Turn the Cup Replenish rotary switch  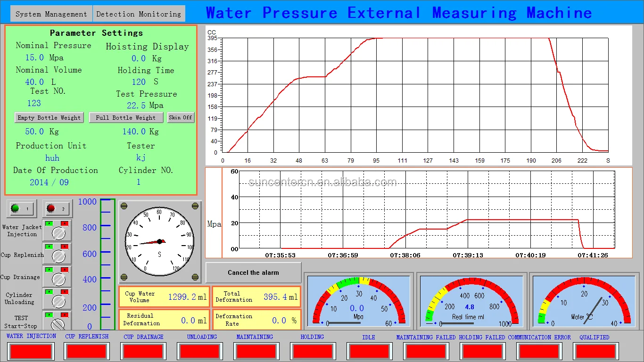[58, 256]
